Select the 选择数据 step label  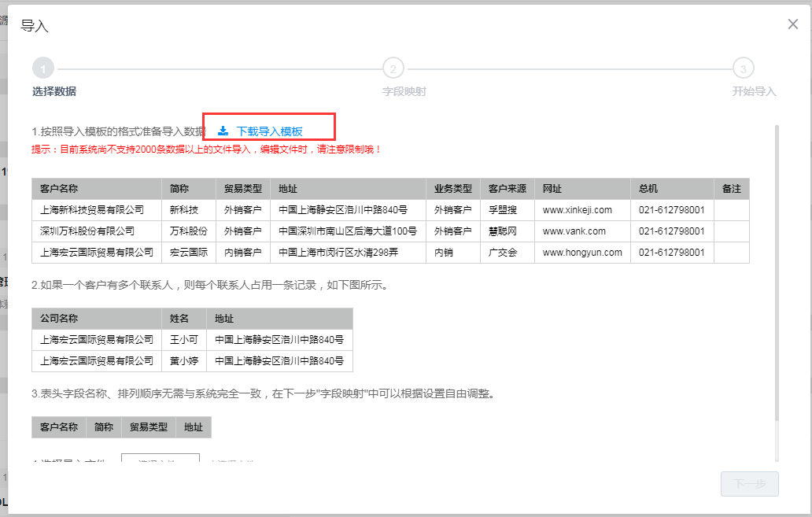(x=54, y=91)
